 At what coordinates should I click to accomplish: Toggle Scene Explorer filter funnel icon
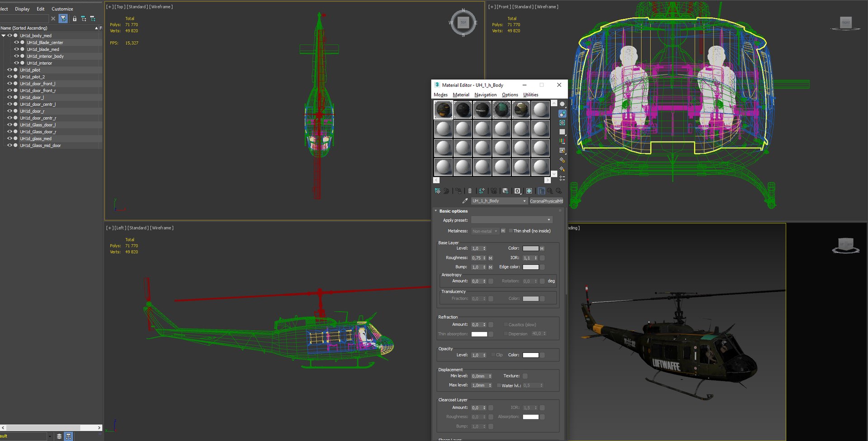tap(63, 19)
